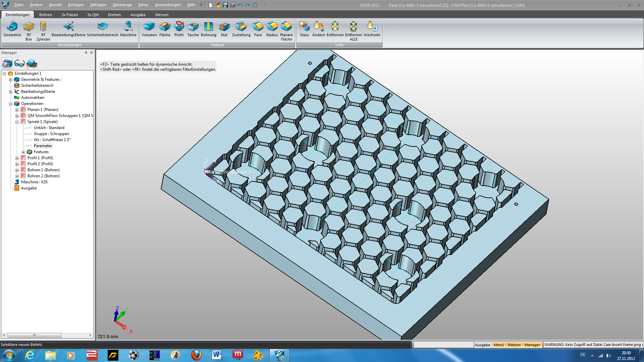Toggle the Menü status bar button
The image size is (644, 362).
point(499,345)
